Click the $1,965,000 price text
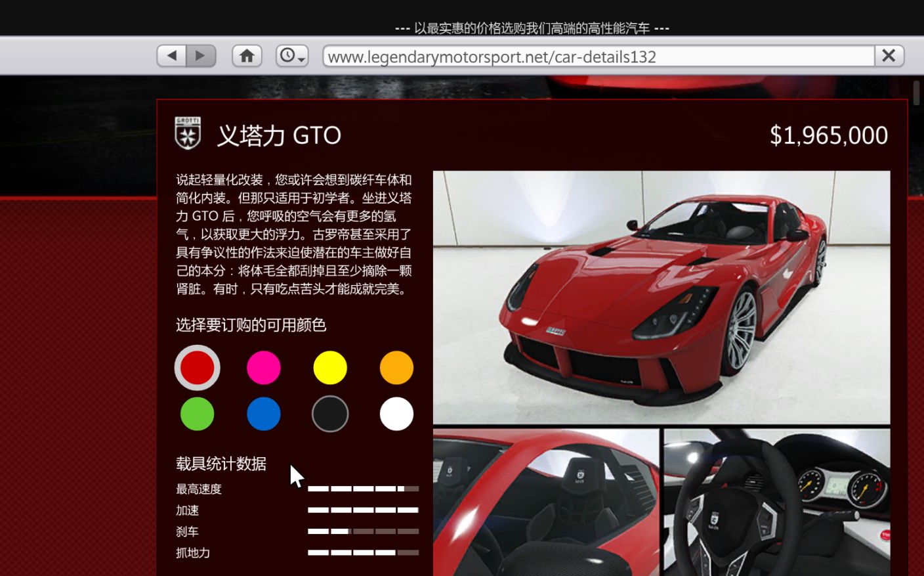The height and width of the screenshot is (576, 924). [829, 135]
